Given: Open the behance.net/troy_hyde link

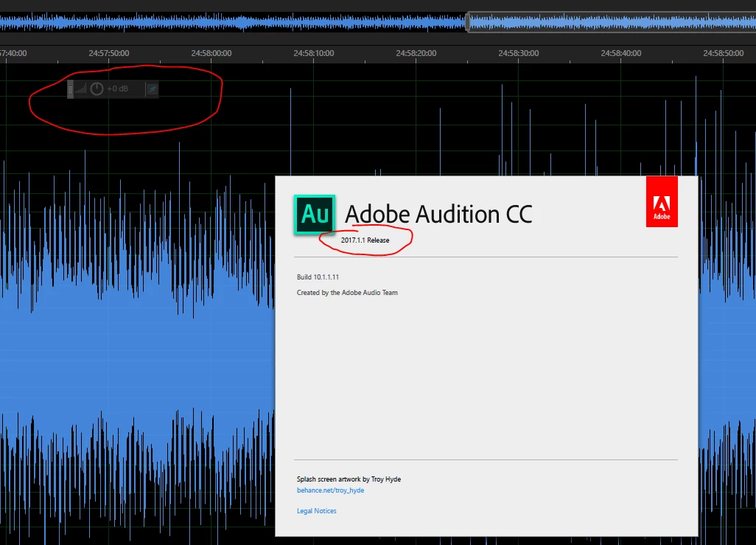Looking at the screenshot, I should [330, 490].
